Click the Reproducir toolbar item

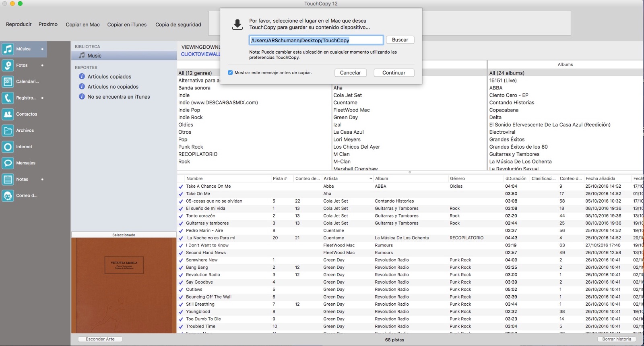pyautogui.click(x=19, y=24)
